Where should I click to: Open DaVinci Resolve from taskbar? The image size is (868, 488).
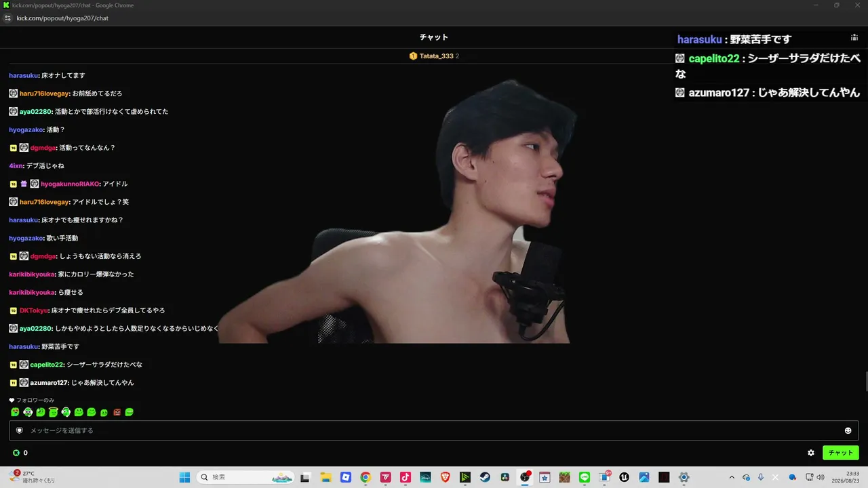[505, 477]
